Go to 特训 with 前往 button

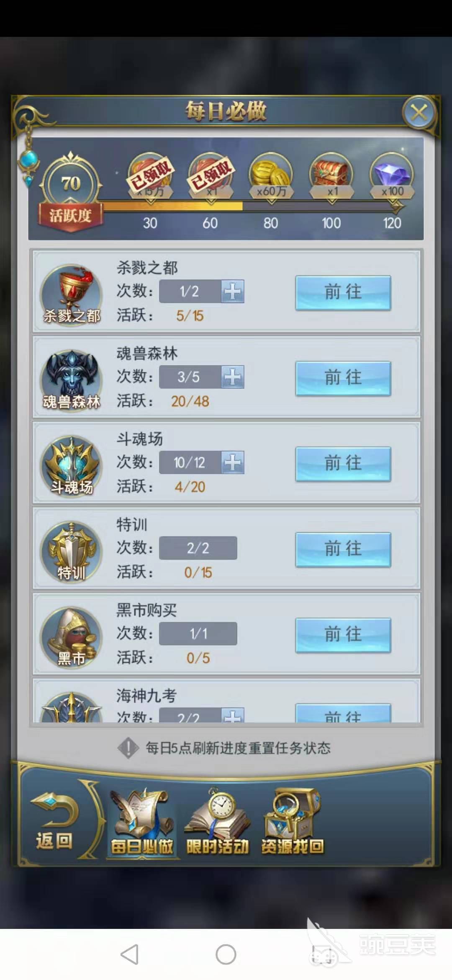[343, 549]
